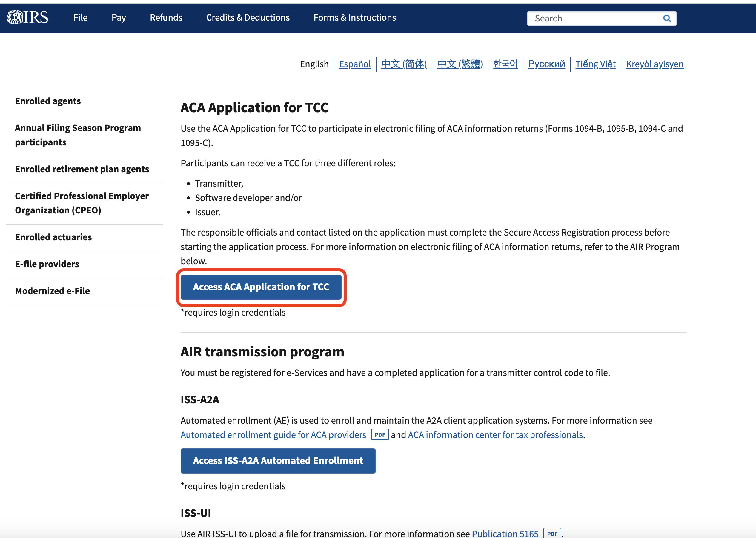This screenshot has width=756, height=538.
Task: Switch the page language to Español
Action: pyautogui.click(x=355, y=64)
